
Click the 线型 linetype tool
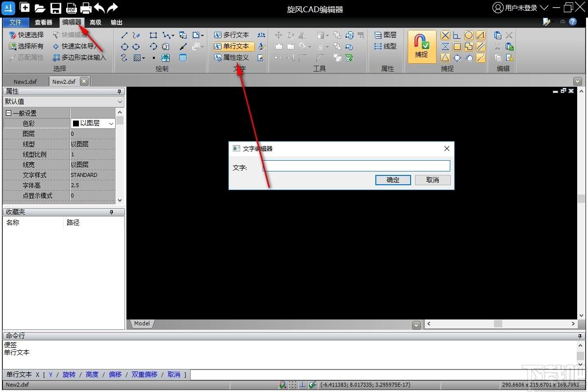[385, 46]
